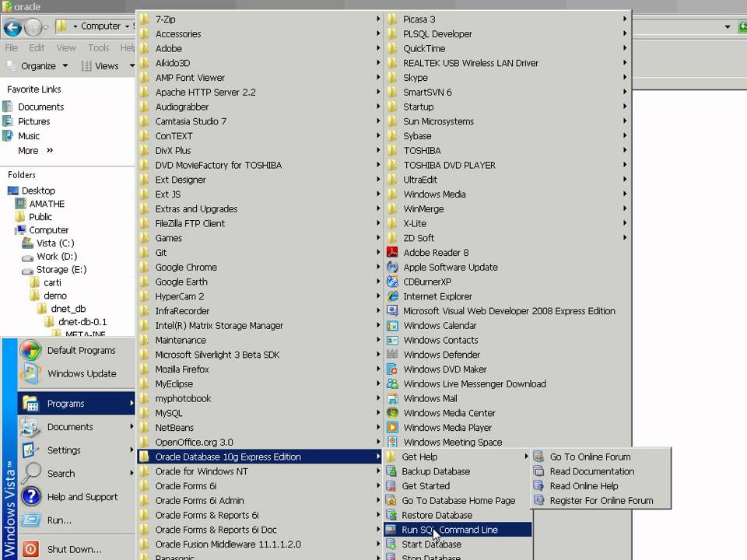This screenshot has height=560, width=747.
Task: Click the Help and Support question mark icon
Action: coord(30,497)
